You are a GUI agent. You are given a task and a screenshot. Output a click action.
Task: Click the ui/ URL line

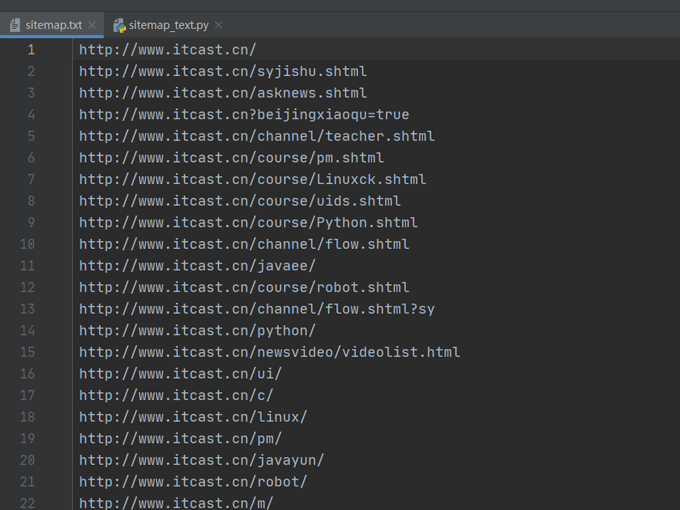[x=180, y=374]
